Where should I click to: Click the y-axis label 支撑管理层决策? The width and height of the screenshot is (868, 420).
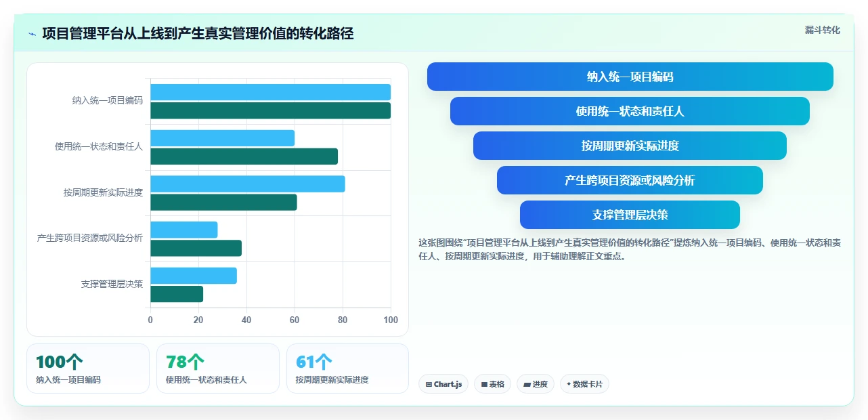[112, 284]
